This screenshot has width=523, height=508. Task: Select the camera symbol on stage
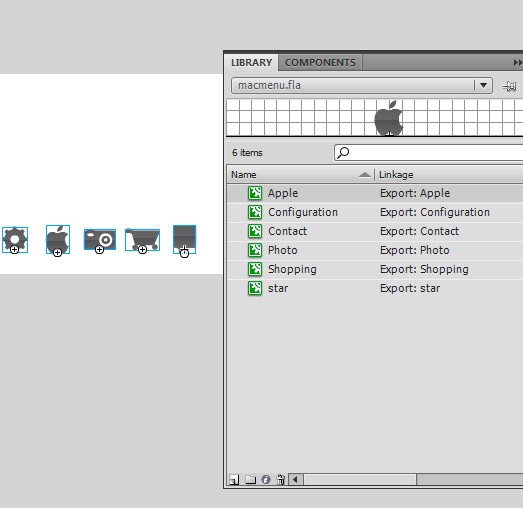[100, 239]
